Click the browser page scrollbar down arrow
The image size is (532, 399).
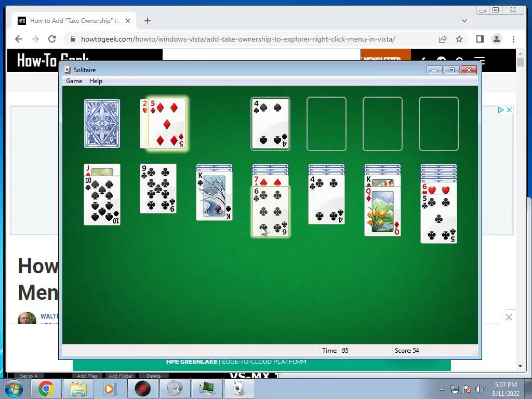[x=521, y=366]
